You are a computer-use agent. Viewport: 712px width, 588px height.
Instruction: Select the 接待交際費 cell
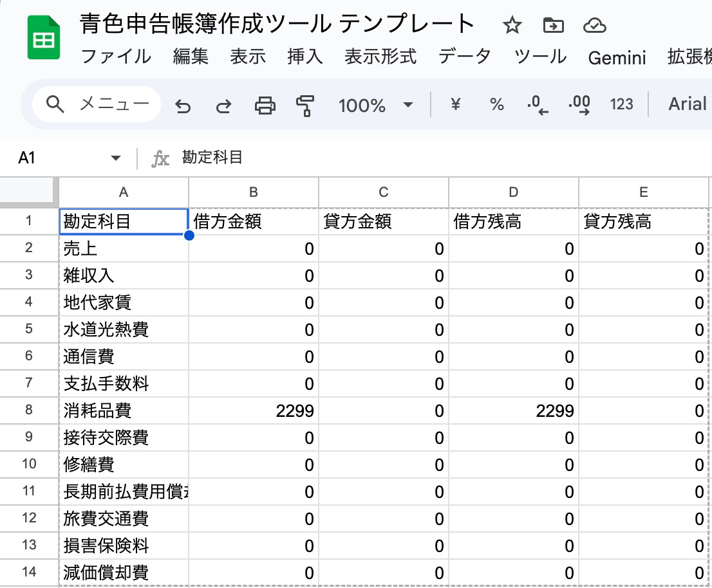[x=124, y=437]
